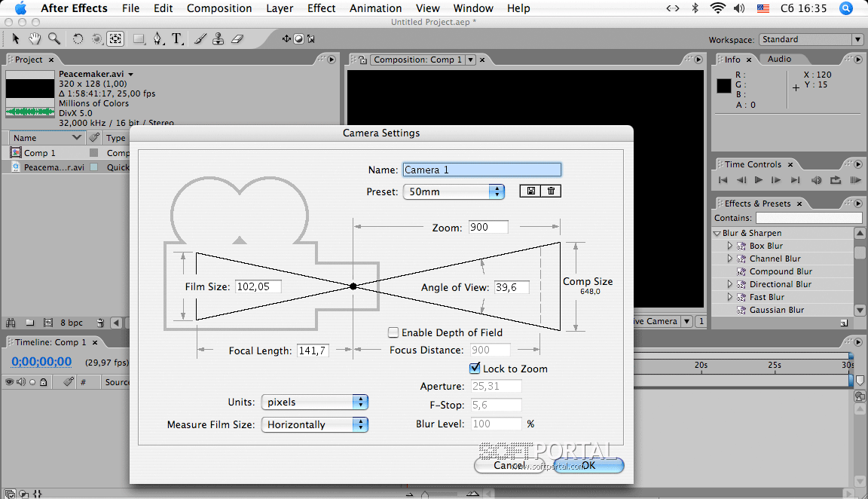This screenshot has width=868, height=499.
Task: Click the Find binoculars icon in Project panel
Action: click(x=11, y=323)
